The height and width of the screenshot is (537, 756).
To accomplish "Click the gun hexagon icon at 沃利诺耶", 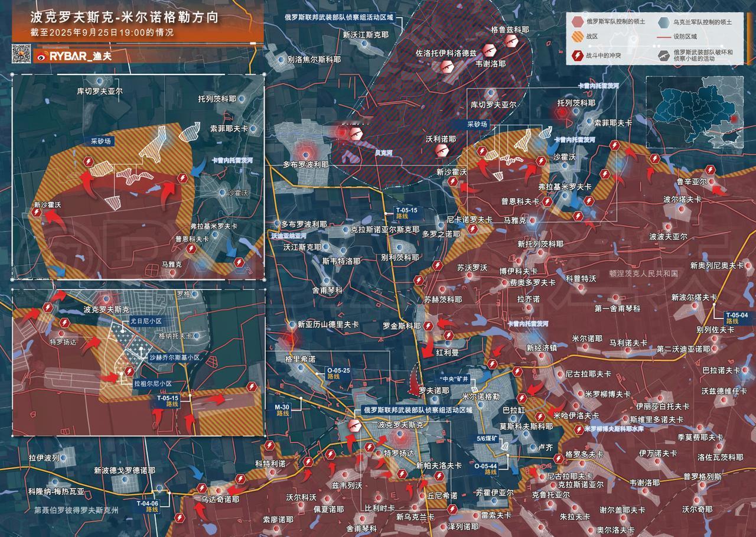I will (442, 151).
